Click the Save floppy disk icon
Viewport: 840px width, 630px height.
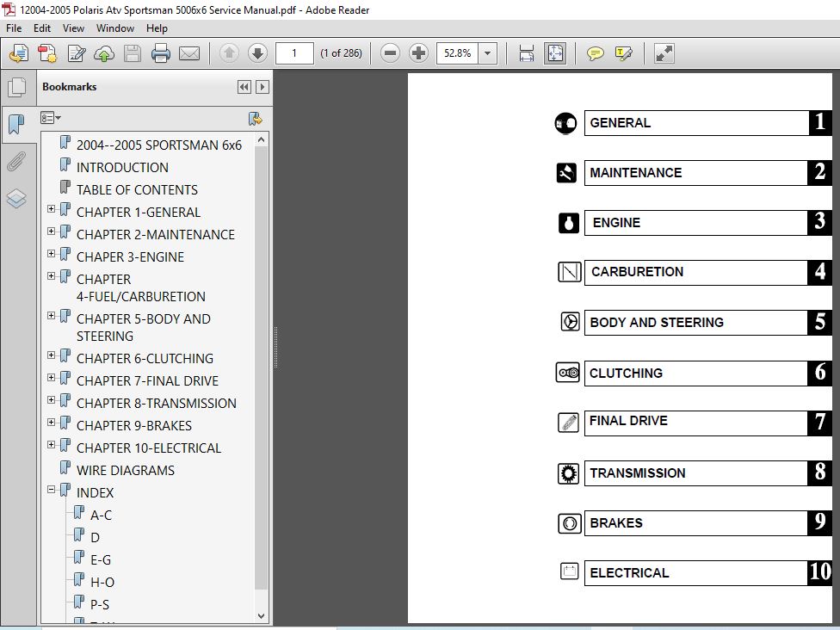tap(133, 53)
